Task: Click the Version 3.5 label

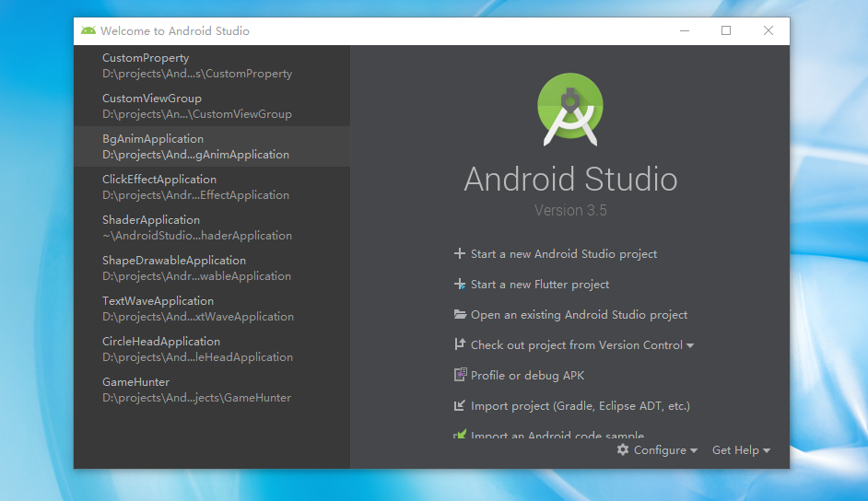Action: coord(570,210)
